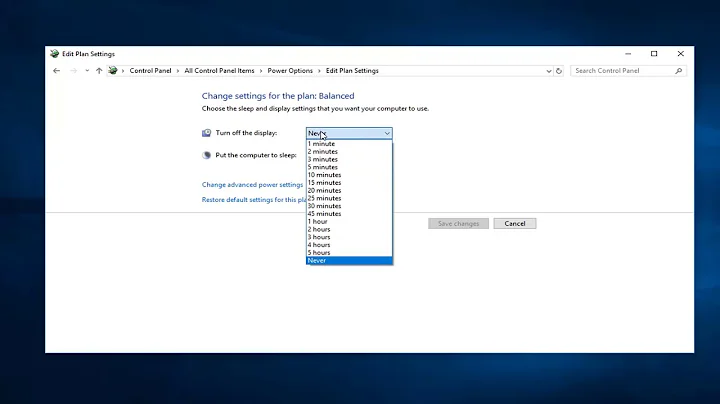Viewport: 720px width, 404px height.
Task: Open the Control Panel breadcrumb
Action: tap(150, 71)
